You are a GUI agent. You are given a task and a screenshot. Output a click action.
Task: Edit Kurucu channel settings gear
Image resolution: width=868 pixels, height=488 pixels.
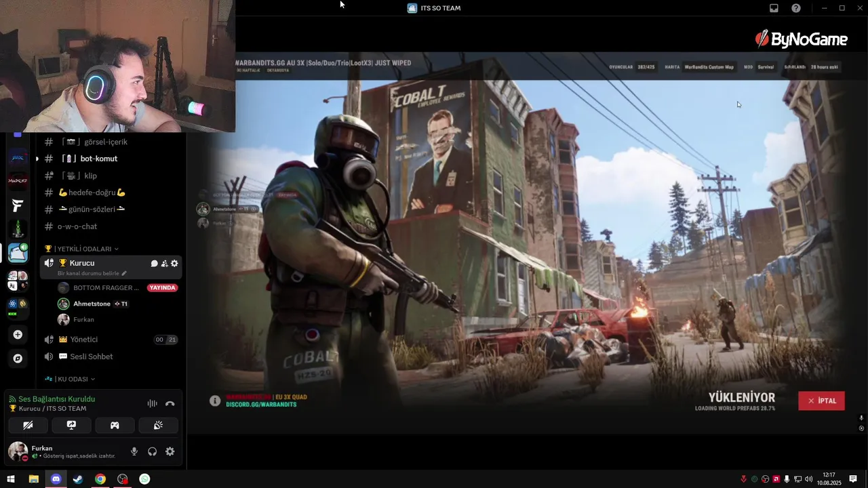click(174, 264)
